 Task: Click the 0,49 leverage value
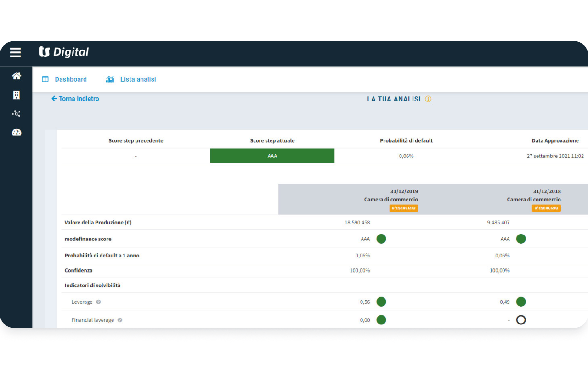click(x=504, y=302)
